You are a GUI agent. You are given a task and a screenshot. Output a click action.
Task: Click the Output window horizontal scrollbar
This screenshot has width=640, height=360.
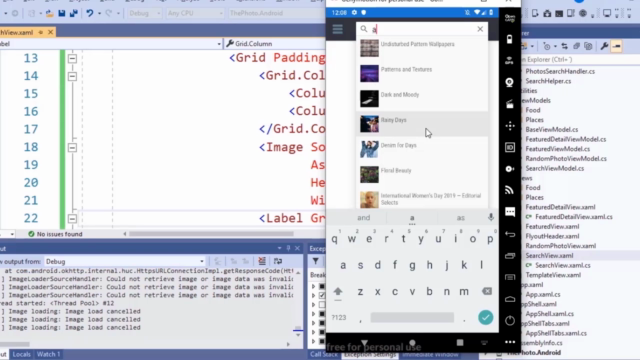coord(15,344)
